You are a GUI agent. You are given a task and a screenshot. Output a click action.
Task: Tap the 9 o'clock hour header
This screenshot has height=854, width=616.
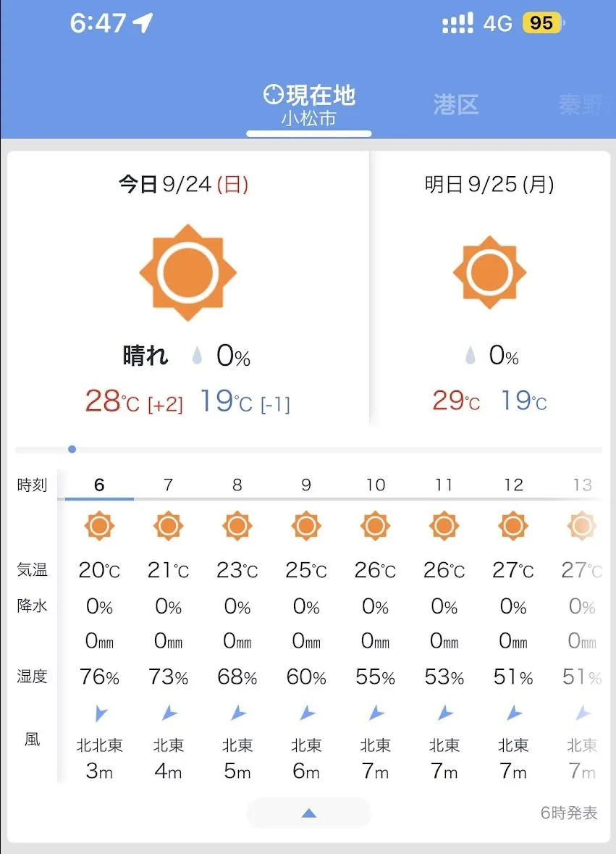pyautogui.click(x=306, y=485)
